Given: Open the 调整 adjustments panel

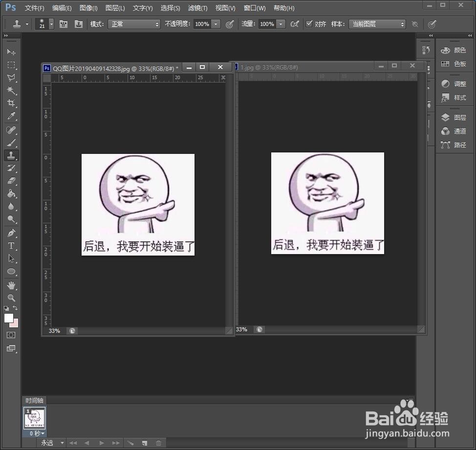Looking at the screenshot, I should (x=454, y=84).
